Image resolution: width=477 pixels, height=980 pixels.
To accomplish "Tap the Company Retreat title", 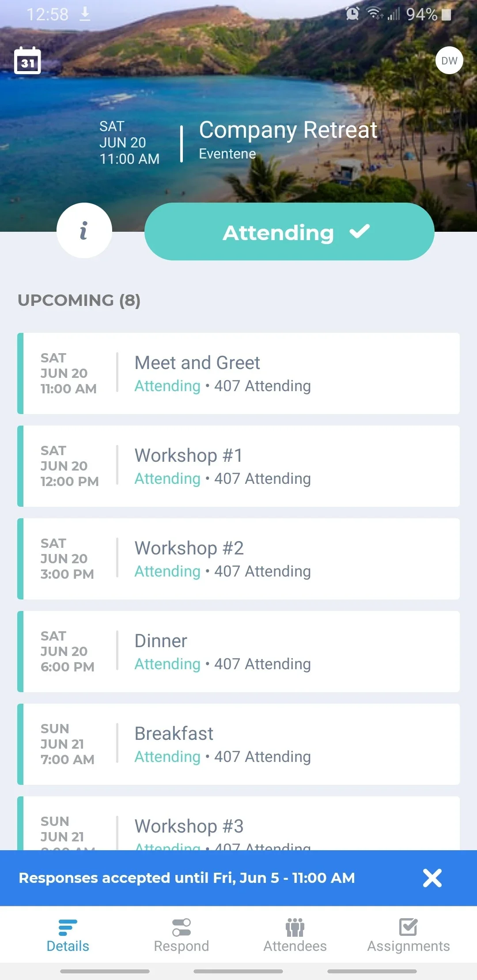I will click(288, 130).
